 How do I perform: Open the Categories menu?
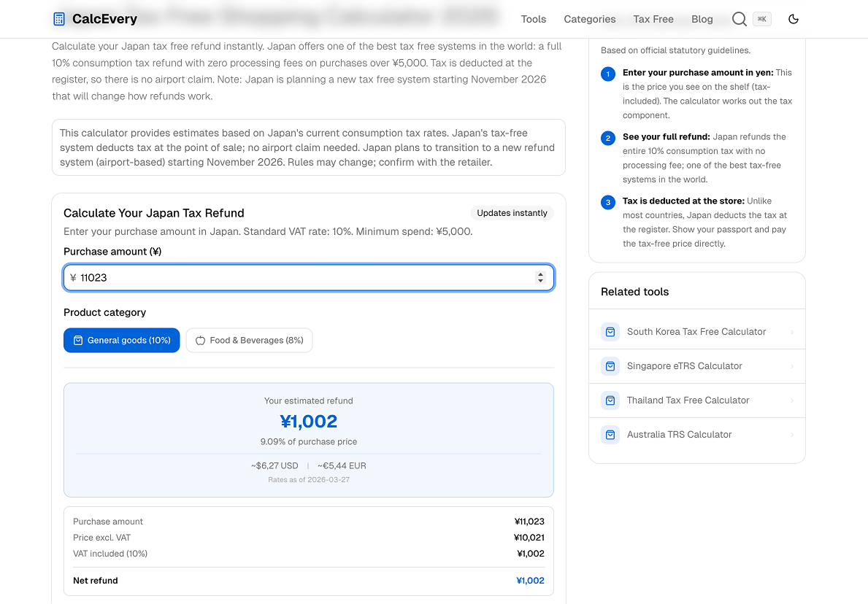590,19
